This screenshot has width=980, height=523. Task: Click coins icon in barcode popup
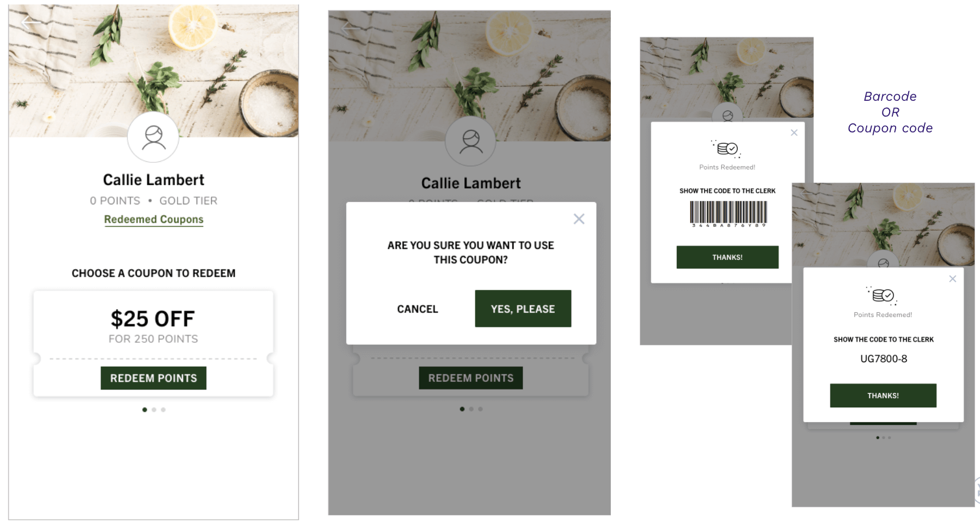[727, 148]
